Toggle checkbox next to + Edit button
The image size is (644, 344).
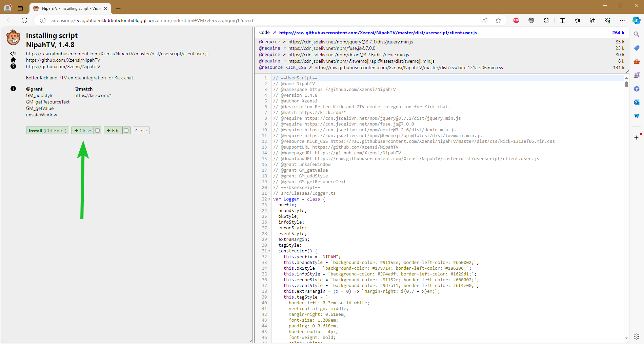tap(126, 130)
